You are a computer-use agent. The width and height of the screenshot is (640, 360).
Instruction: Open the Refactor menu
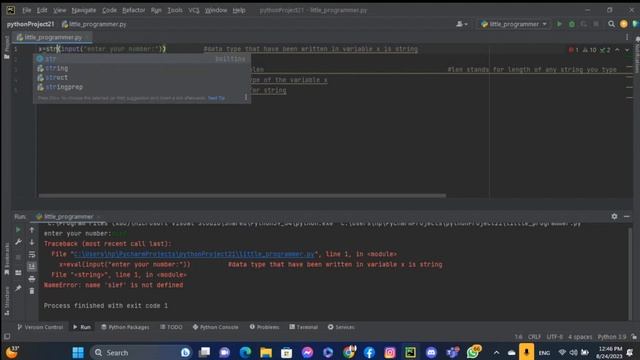point(133,10)
